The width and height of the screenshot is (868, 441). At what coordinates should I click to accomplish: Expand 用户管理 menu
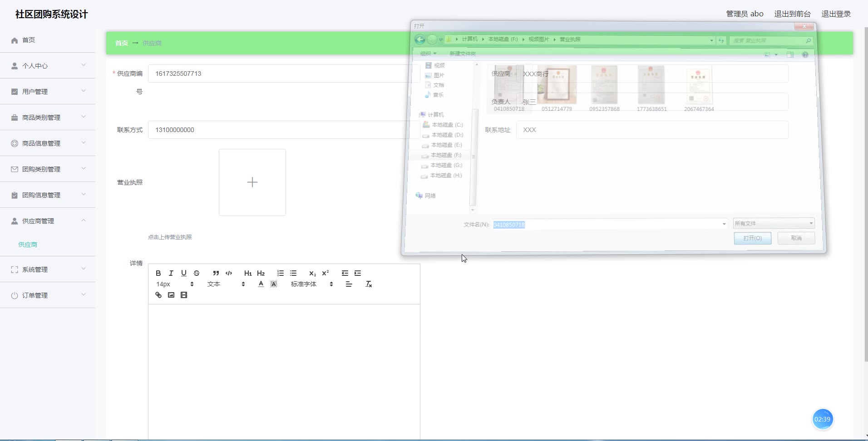(48, 92)
